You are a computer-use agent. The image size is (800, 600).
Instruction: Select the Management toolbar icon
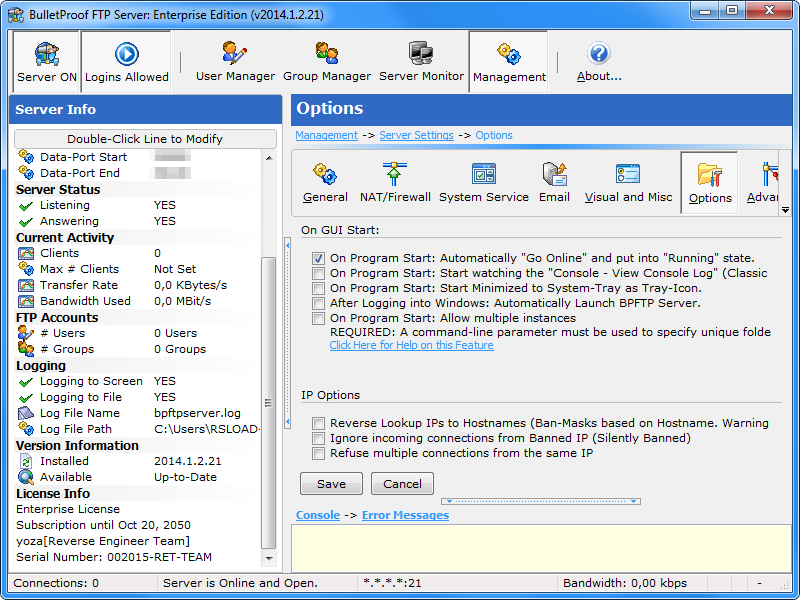(x=509, y=54)
